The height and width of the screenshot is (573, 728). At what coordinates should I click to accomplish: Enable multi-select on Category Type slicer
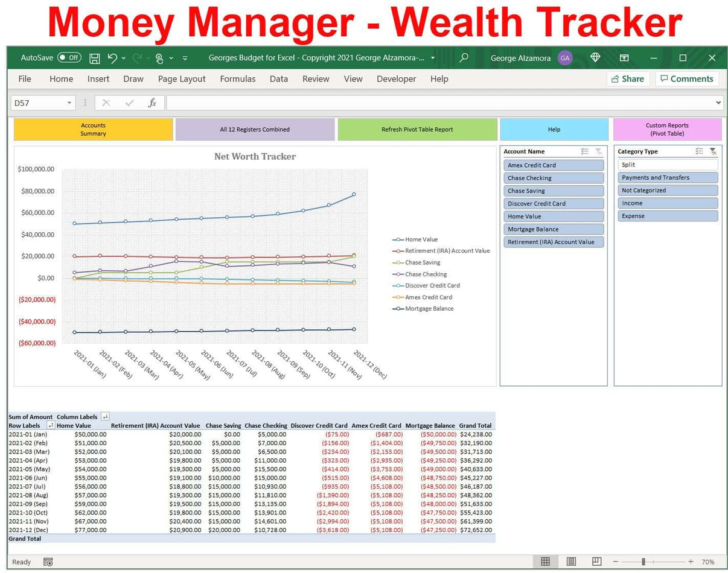click(700, 151)
